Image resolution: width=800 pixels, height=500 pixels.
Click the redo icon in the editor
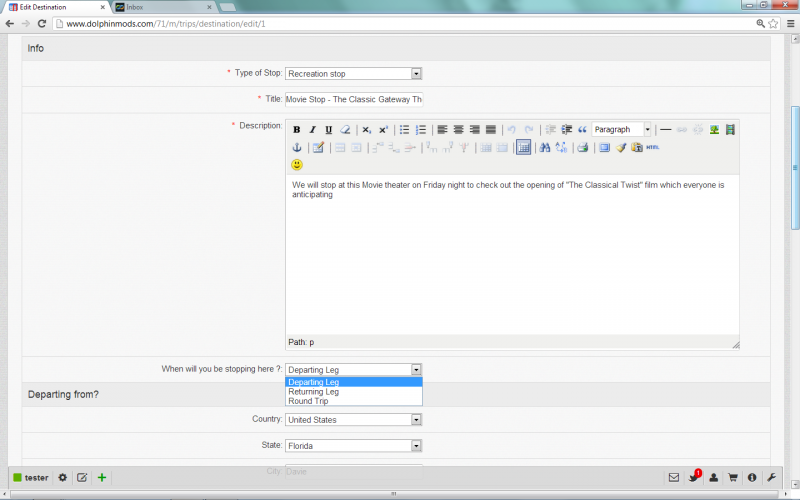[529, 130]
